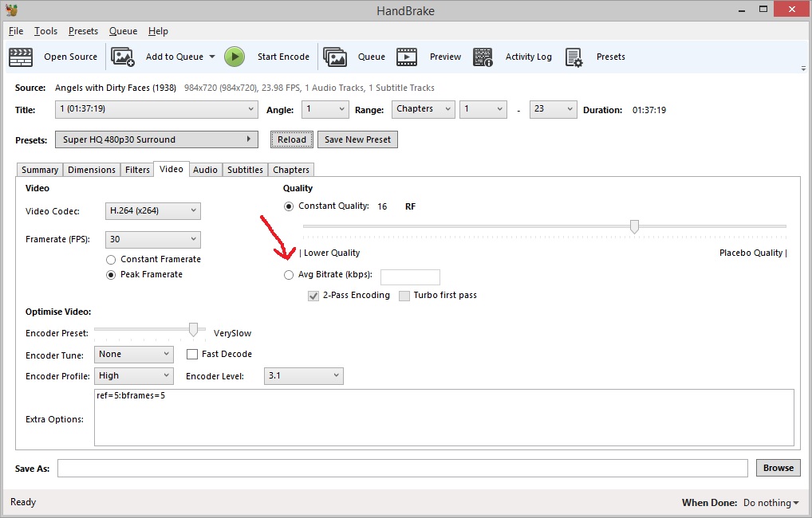The height and width of the screenshot is (518, 812).
Task: Click the Preview film frame icon
Action: click(x=407, y=57)
